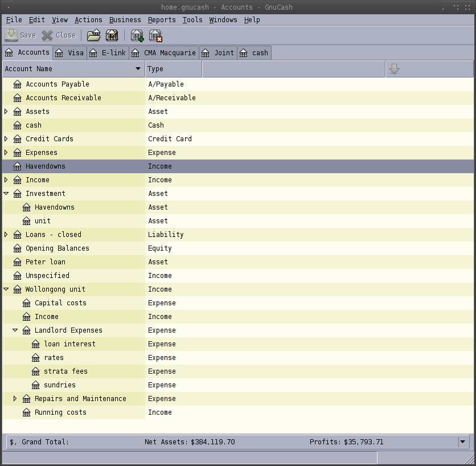Switch to the Visa tab
This screenshot has width=476, height=466.
pyautogui.click(x=70, y=53)
